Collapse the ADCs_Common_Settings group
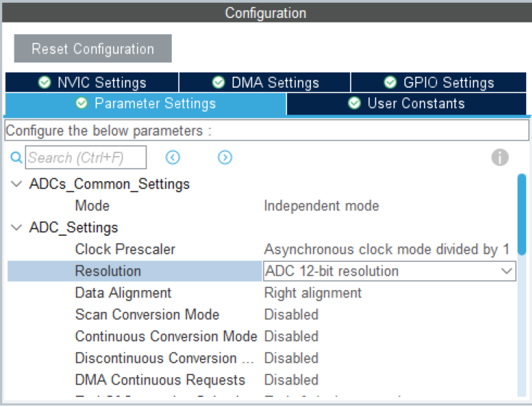532x407 pixels. coord(16,184)
